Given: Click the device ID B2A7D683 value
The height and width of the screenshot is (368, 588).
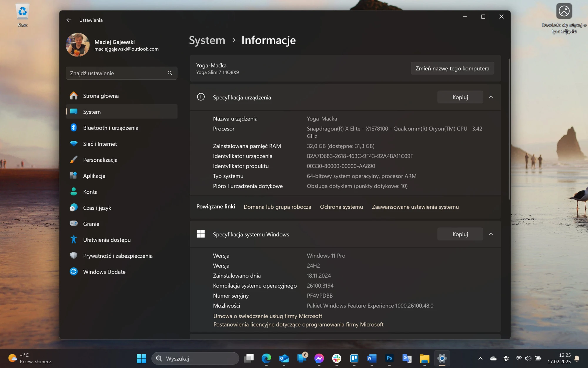Looking at the screenshot, I should click(360, 156).
